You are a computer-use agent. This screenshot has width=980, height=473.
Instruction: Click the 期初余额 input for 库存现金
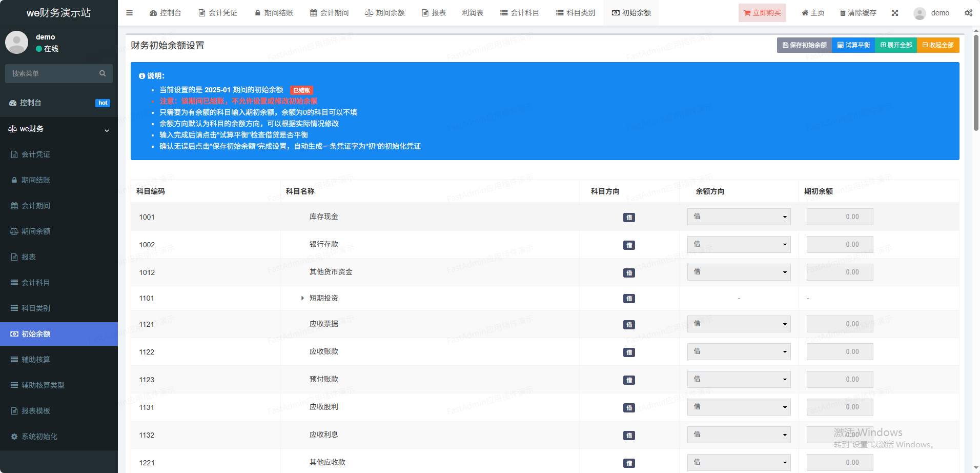(840, 217)
